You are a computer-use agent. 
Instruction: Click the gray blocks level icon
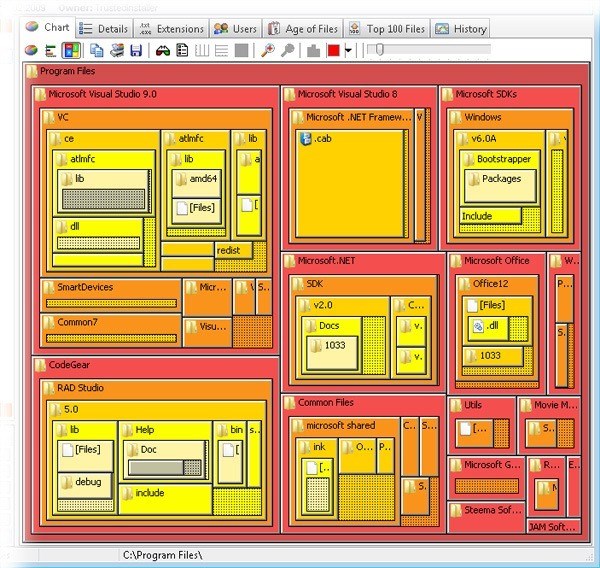coord(313,51)
